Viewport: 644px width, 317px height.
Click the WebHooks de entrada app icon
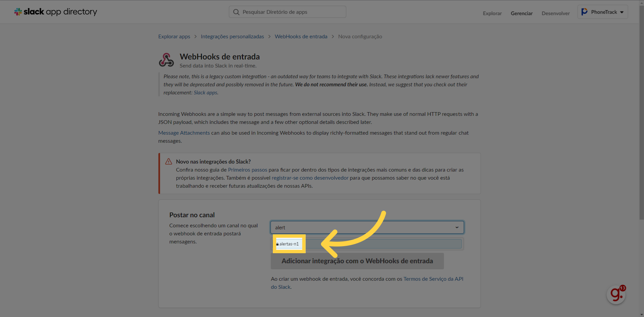(x=166, y=60)
